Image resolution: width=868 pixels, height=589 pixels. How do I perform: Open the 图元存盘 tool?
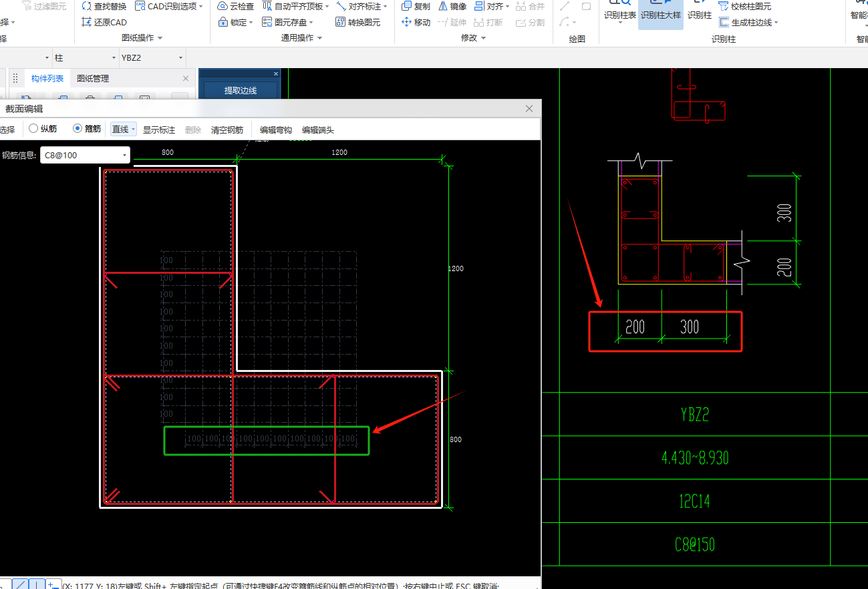(288, 22)
